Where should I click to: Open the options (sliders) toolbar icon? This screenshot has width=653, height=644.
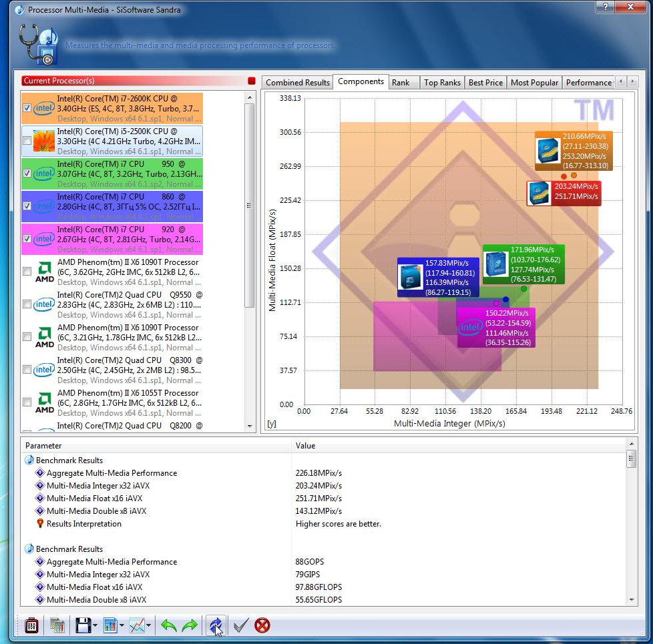pos(31,625)
